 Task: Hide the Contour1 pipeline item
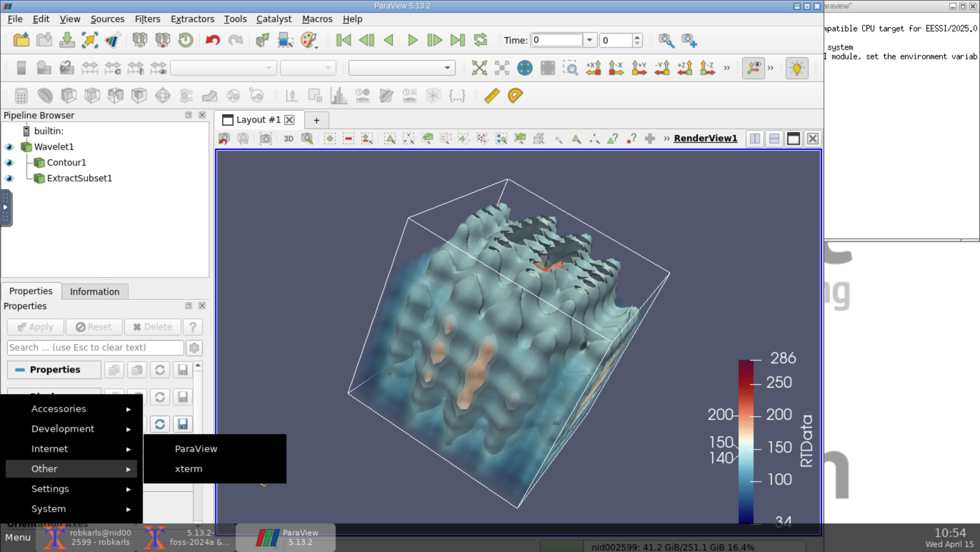pos(10,163)
